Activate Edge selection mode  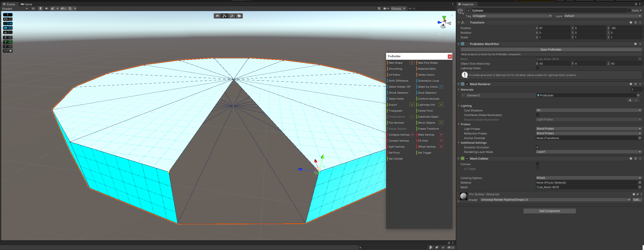point(232,16)
